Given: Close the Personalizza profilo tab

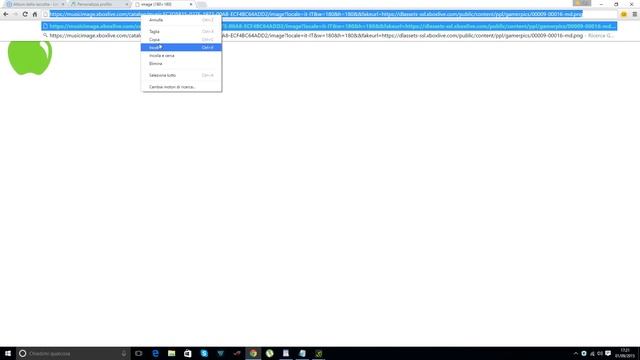Looking at the screenshot, I should (127, 4).
